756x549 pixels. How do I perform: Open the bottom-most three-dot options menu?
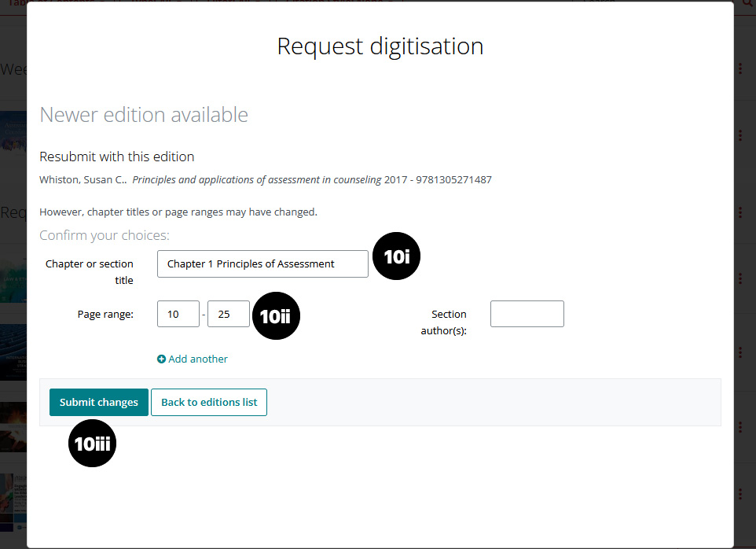740,494
